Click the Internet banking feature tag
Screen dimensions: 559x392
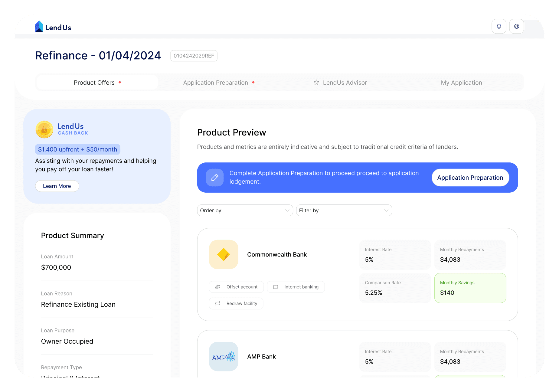tap(296, 287)
